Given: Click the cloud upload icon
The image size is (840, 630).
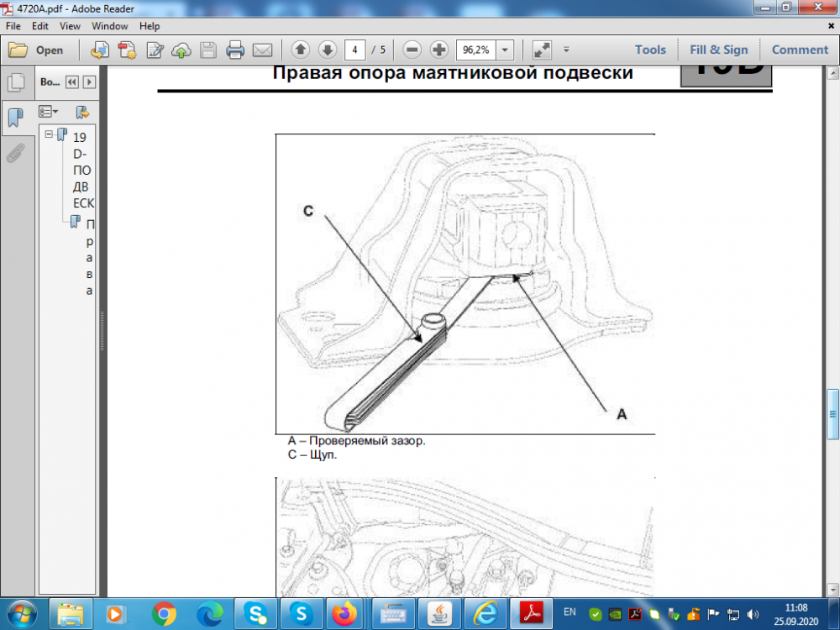Looking at the screenshot, I should tap(181, 50).
